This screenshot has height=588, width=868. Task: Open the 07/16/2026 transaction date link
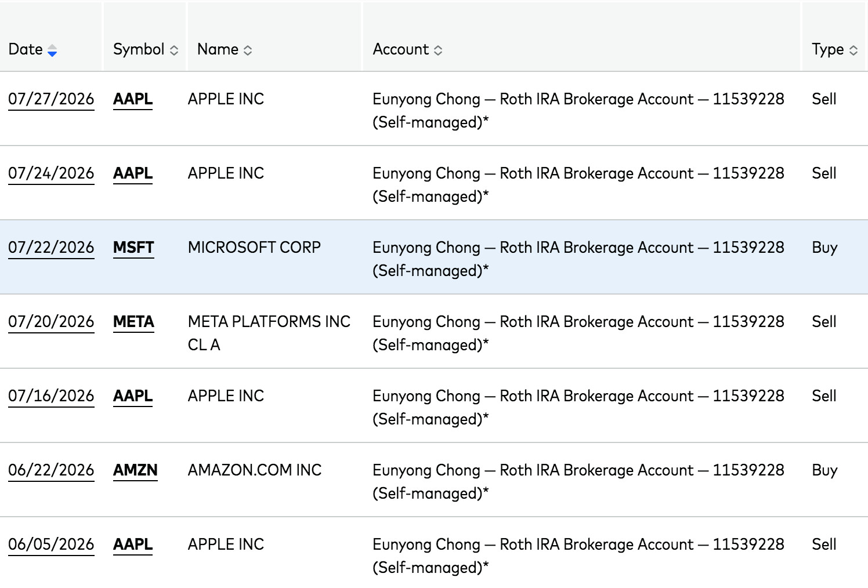pyautogui.click(x=51, y=396)
